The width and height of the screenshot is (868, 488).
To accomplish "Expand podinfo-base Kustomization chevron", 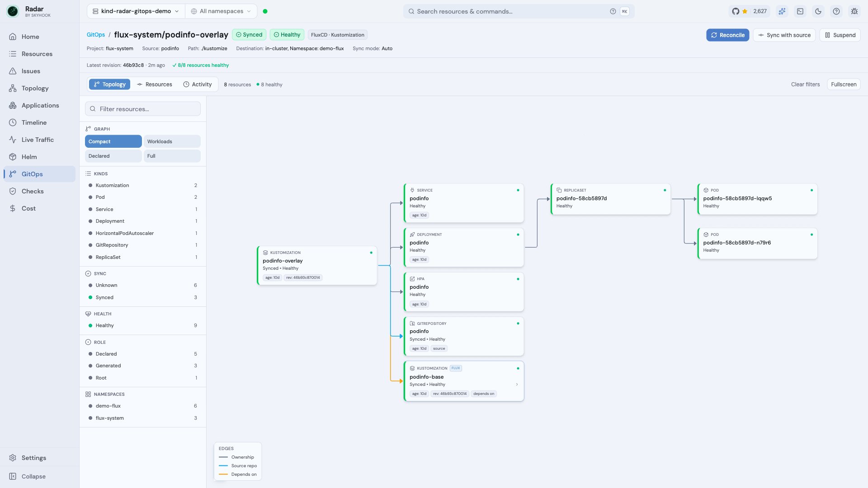I will pyautogui.click(x=517, y=385).
